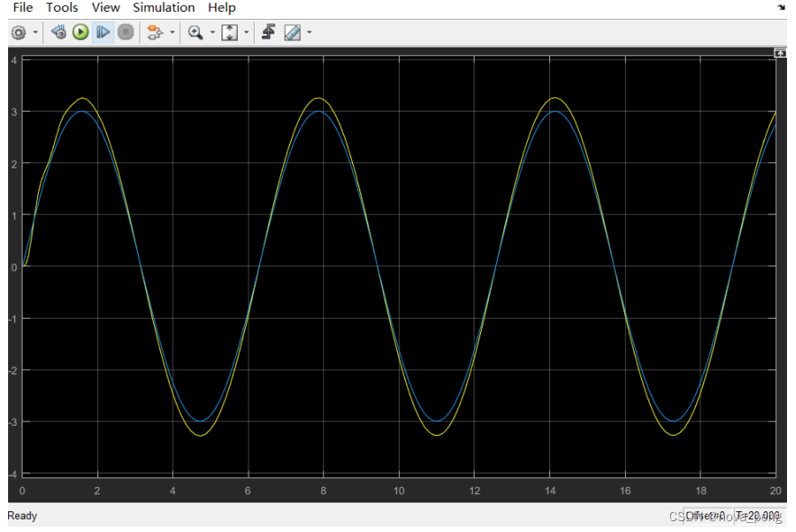Click the dock scope arrow at top right

coord(782,7)
